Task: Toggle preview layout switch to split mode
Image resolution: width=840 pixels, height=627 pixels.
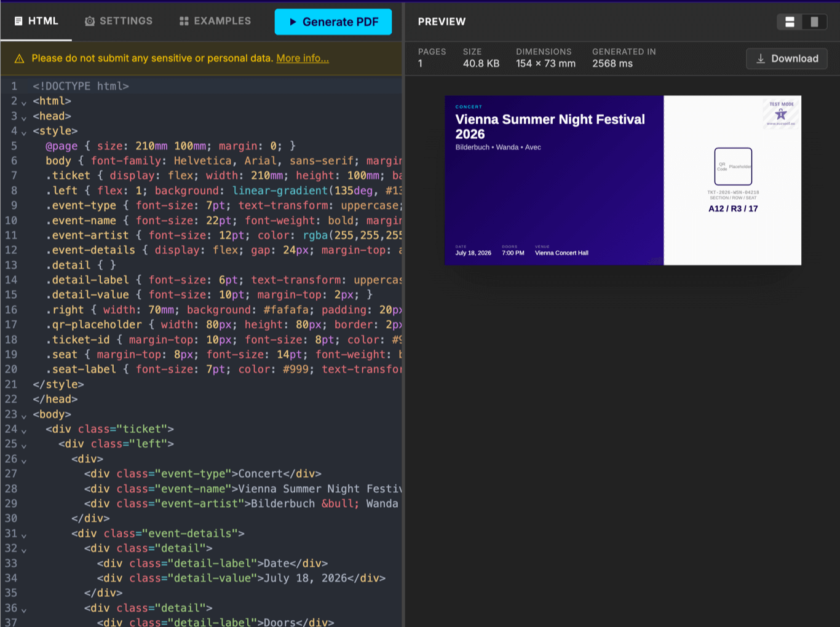Action: (x=790, y=22)
